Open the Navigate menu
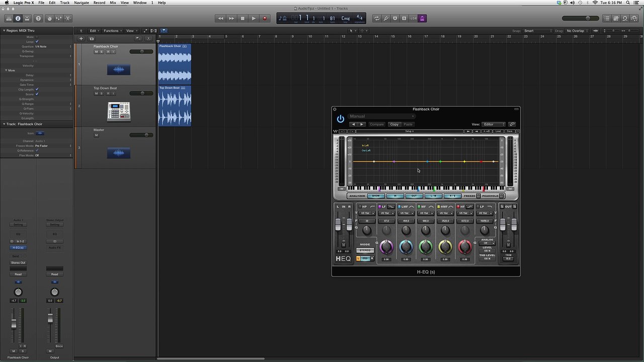Viewport: 644px width, 362px height. pos(82,3)
